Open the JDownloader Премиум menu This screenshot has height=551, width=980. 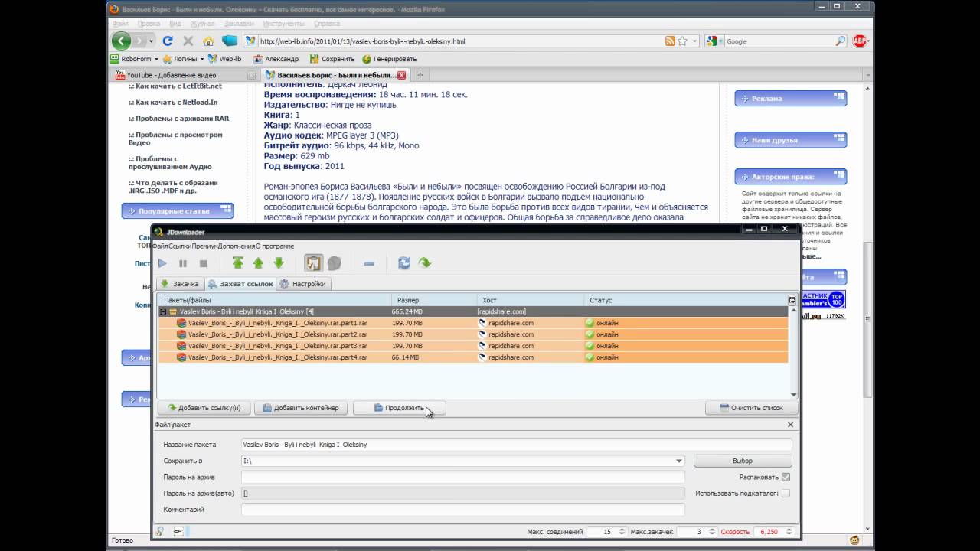(x=204, y=246)
